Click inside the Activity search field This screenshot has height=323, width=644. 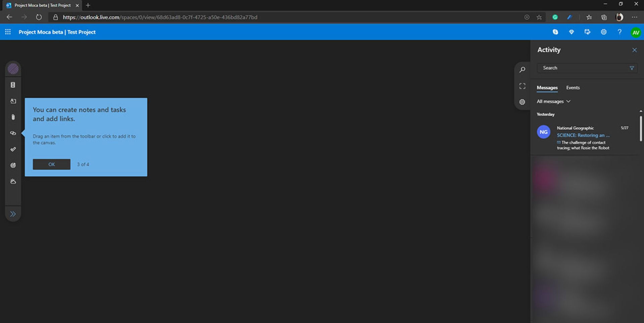coord(584,68)
